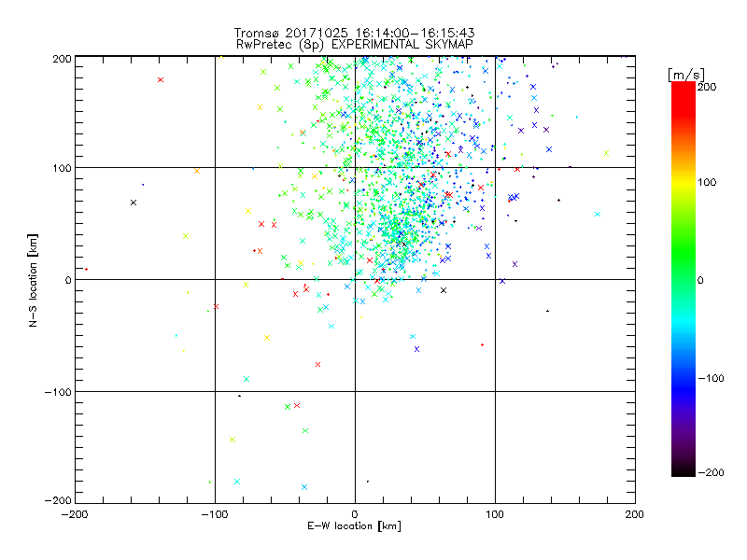Screen dimensions: 747x560
Task: Click the vertical velocity color bar
Action: click(x=684, y=279)
